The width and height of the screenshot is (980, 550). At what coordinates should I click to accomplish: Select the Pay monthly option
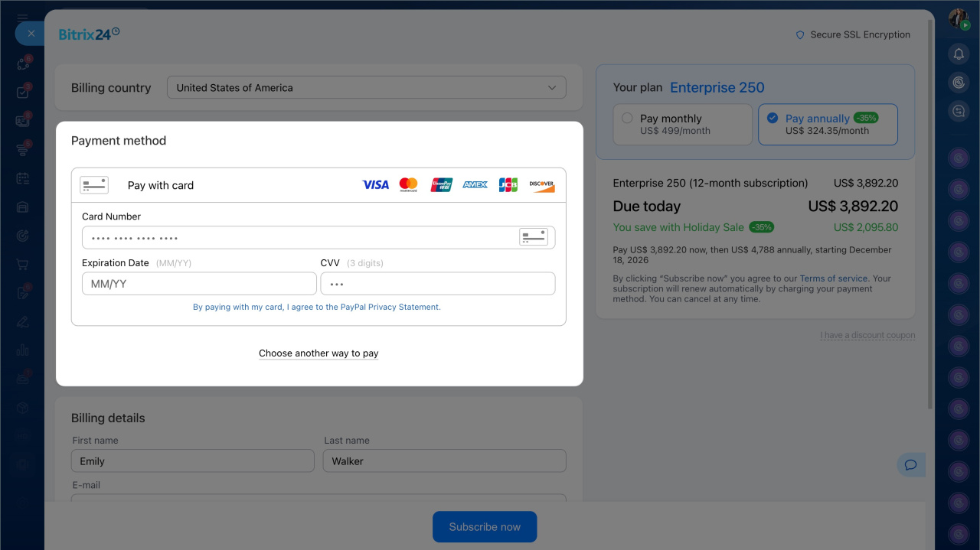[683, 124]
